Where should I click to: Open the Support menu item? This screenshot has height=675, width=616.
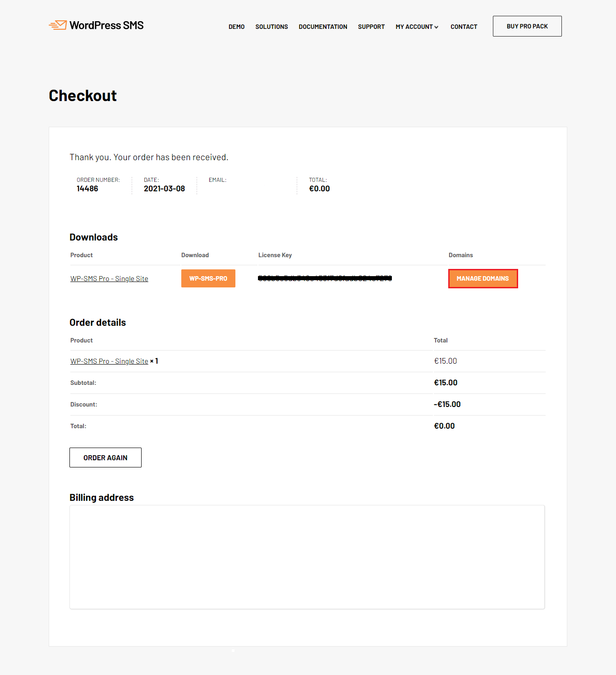pyautogui.click(x=372, y=27)
